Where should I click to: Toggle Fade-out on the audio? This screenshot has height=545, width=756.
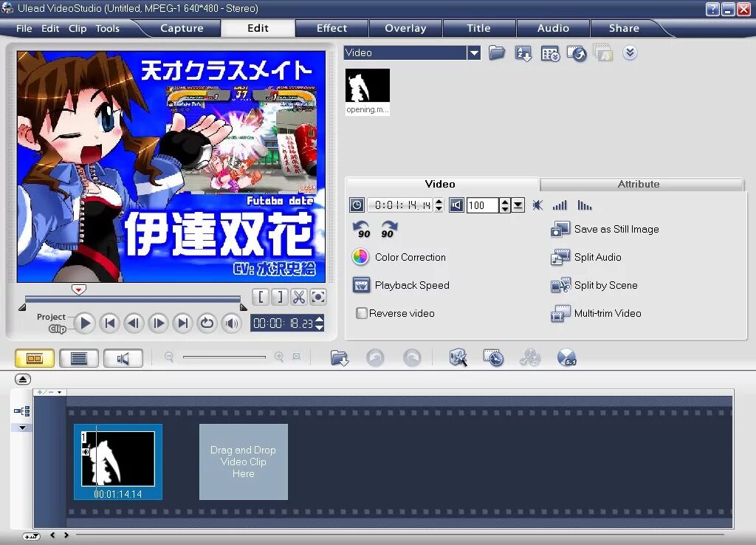(585, 205)
